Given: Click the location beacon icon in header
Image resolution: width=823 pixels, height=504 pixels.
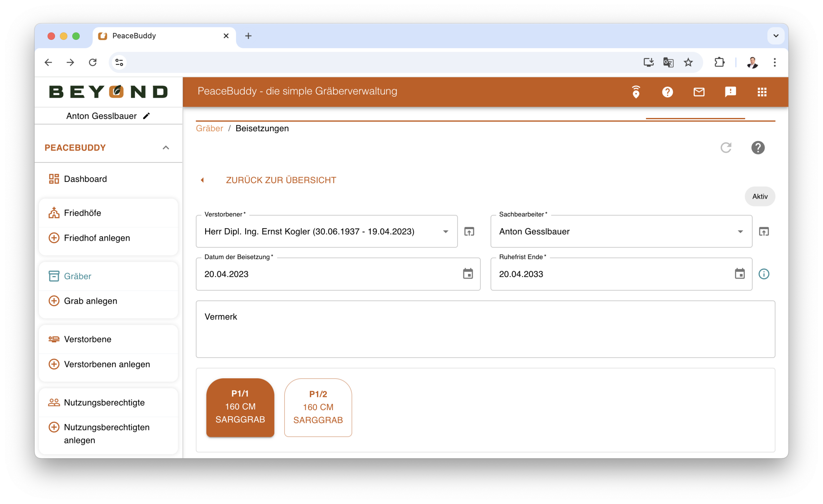Looking at the screenshot, I should [x=636, y=92].
